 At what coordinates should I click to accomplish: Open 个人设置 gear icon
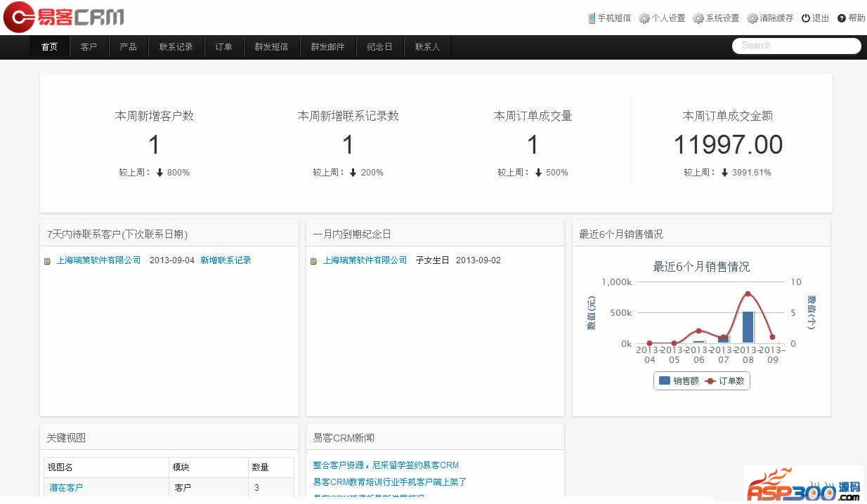644,18
